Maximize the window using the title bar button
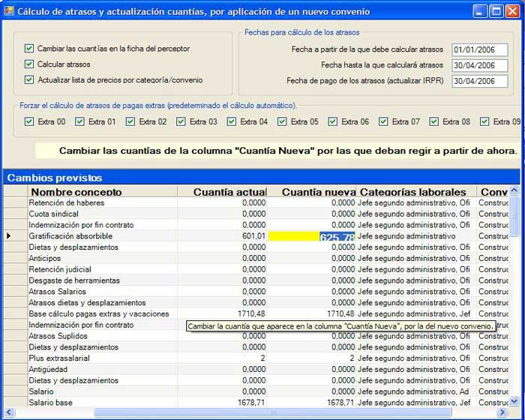The width and height of the screenshot is (525, 420). (496, 11)
